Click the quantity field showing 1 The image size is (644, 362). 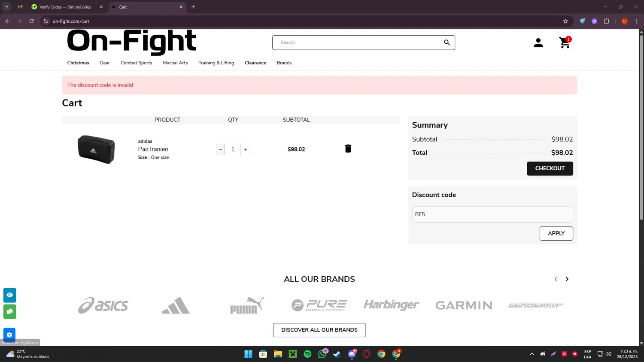pyautogui.click(x=233, y=149)
